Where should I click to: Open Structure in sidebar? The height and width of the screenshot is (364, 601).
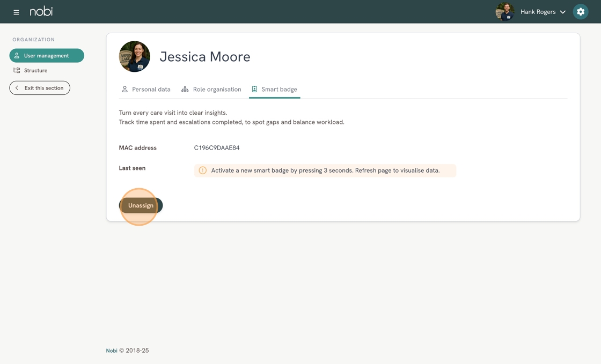pyautogui.click(x=35, y=70)
